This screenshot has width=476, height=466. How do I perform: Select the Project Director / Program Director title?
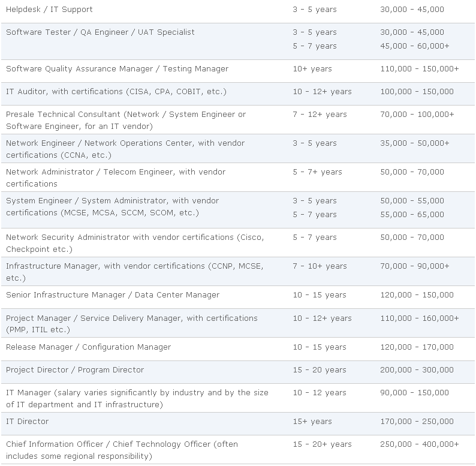[75, 370]
